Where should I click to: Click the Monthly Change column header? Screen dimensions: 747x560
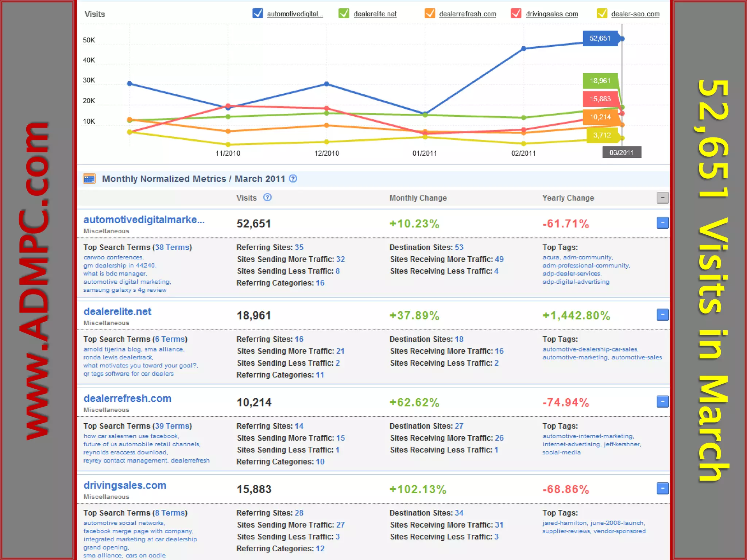(418, 198)
